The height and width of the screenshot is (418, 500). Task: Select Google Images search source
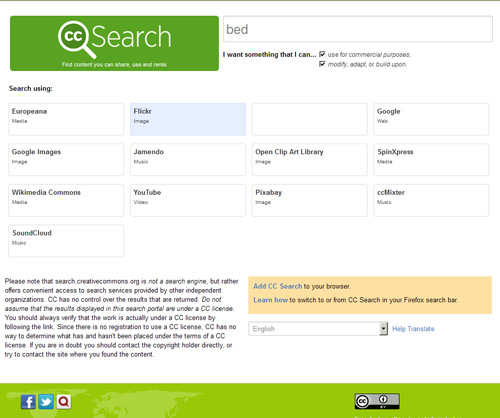66,160
